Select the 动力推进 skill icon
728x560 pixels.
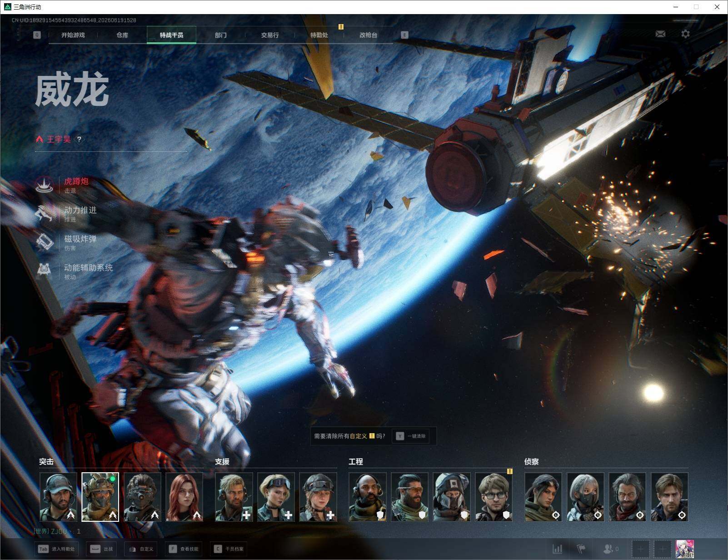pos(45,214)
